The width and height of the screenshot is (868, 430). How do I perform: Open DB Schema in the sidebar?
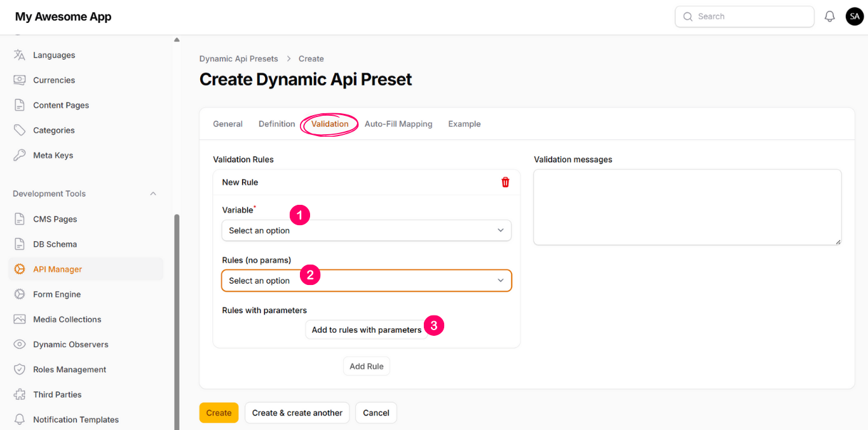coord(55,244)
